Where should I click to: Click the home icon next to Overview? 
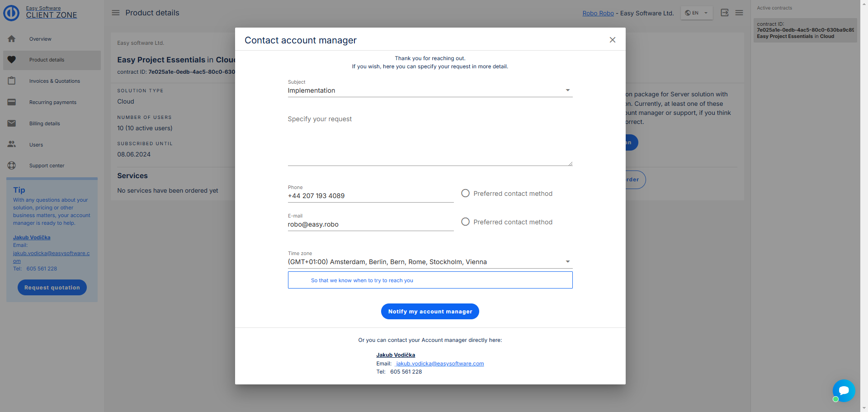pyautogui.click(x=12, y=39)
